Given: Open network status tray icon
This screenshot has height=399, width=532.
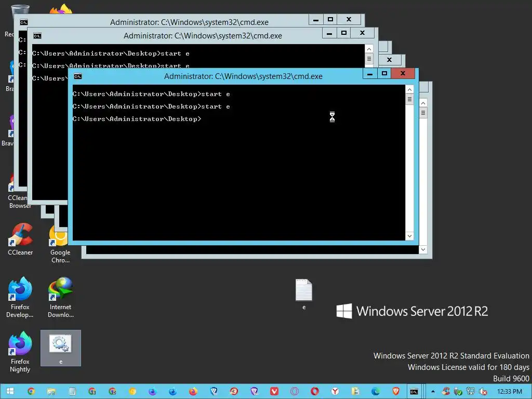Looking at the screenshot, I should click(x=471, y=392).
